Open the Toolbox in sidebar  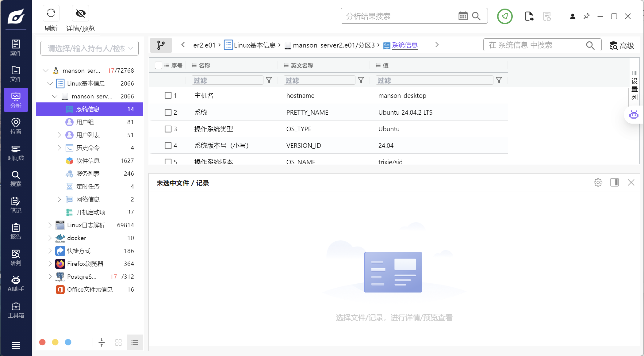pyautogui.click(x=16, y=310)
